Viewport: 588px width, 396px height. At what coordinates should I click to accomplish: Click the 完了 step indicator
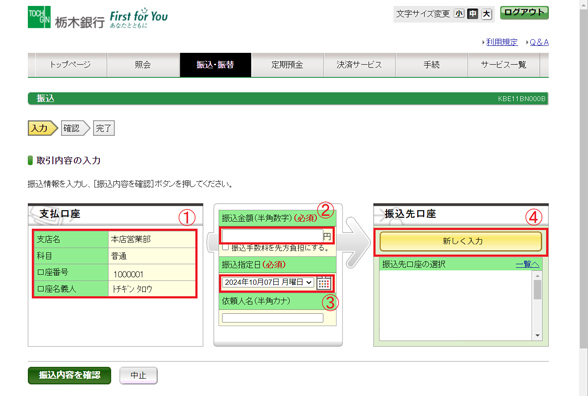point(104,128)
